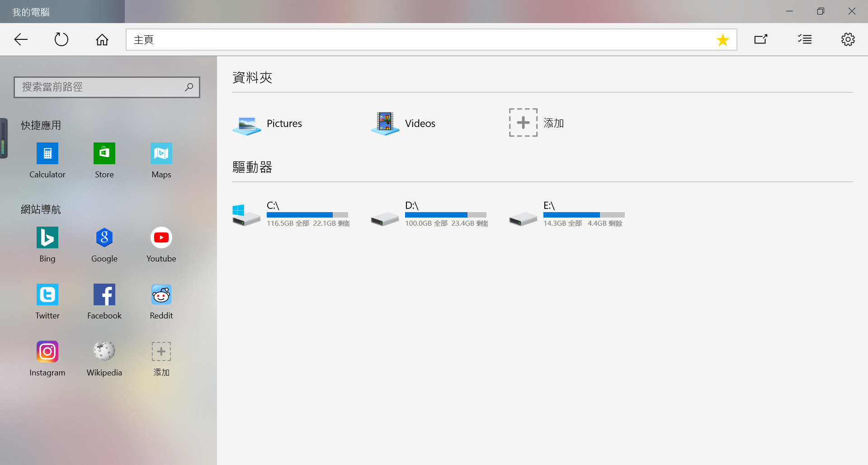Click the C:\ drive usage bar
This screenshot has height=465, width=868.
[307, 215]
